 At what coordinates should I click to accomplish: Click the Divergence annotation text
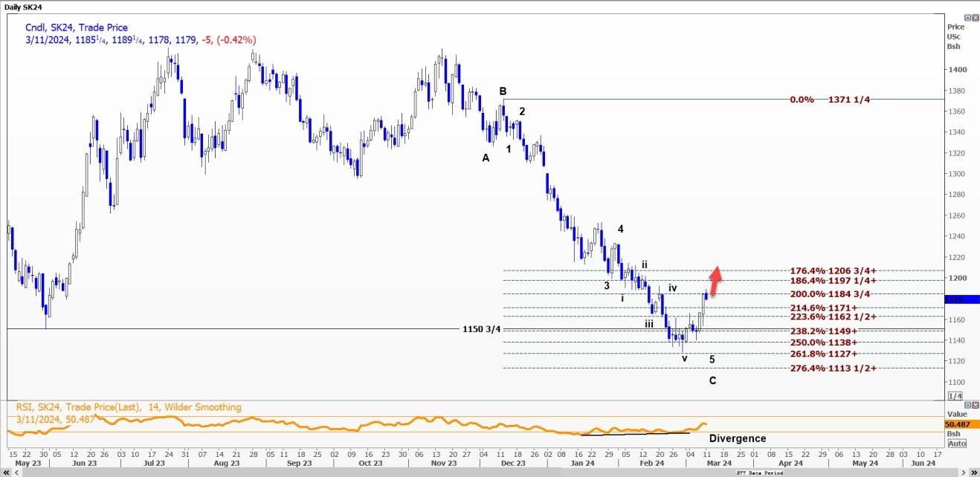(737, 438)
